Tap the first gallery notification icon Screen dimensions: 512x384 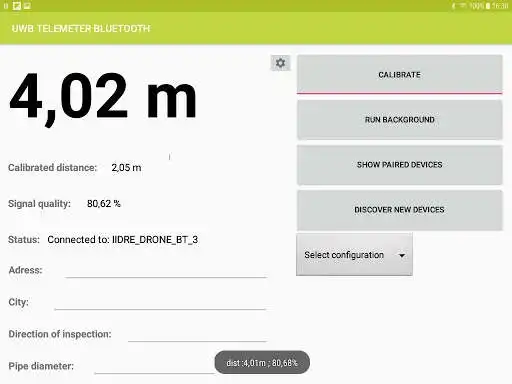(x=17, y=6)
